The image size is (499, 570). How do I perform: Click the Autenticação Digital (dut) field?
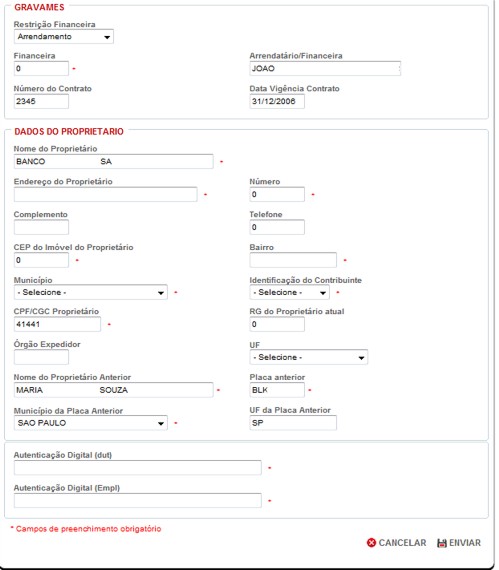pos(137,468)
